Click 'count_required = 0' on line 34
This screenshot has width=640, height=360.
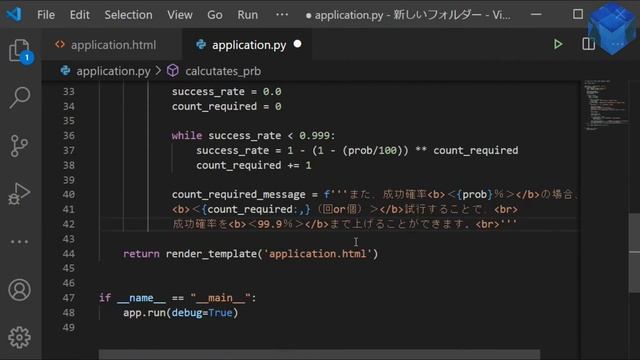[x=227, y=107]
